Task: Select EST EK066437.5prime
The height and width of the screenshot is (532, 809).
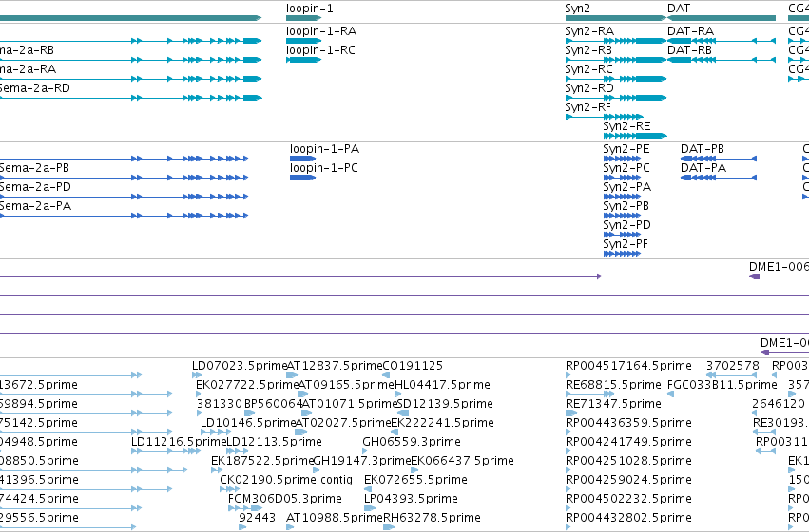Action: (x=414, y=470)
